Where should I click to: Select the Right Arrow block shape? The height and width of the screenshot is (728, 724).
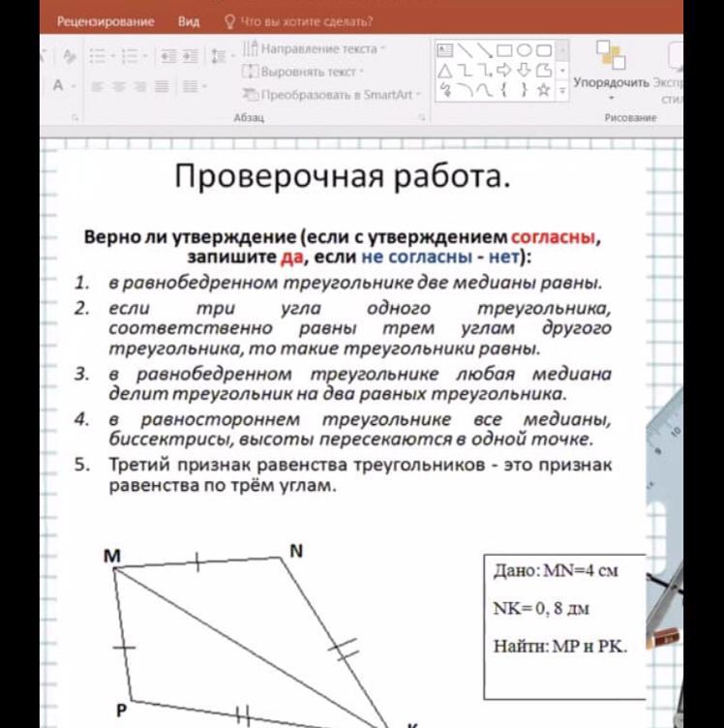[504, 71]
